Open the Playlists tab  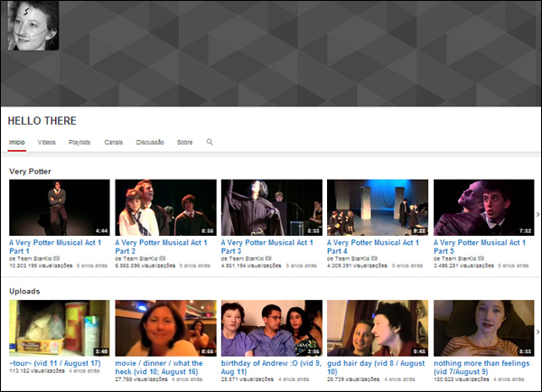pyautogui.click(x=79, y=142)
